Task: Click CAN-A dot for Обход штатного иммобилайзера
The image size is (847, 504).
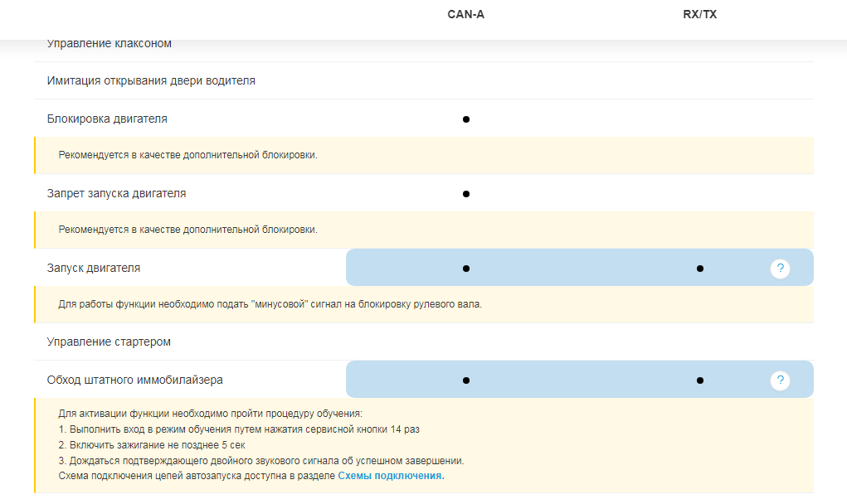Action: (x=466, y=380)
